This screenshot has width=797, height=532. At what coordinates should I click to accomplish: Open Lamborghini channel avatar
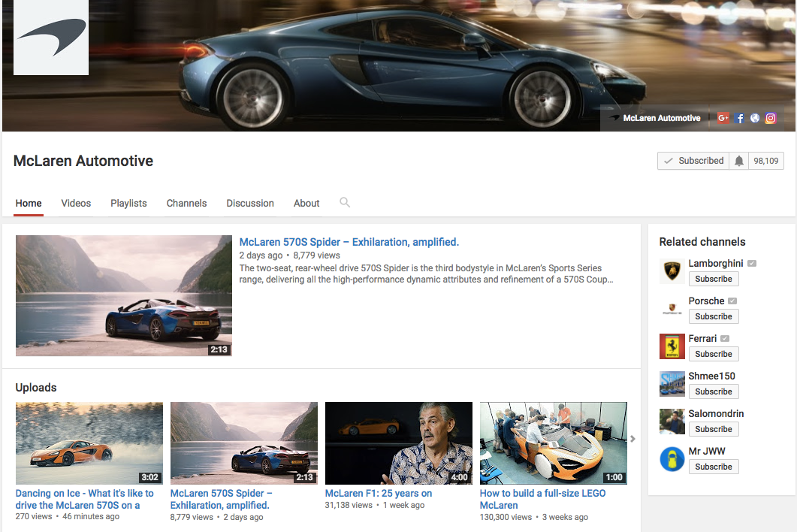coord(672,271)
